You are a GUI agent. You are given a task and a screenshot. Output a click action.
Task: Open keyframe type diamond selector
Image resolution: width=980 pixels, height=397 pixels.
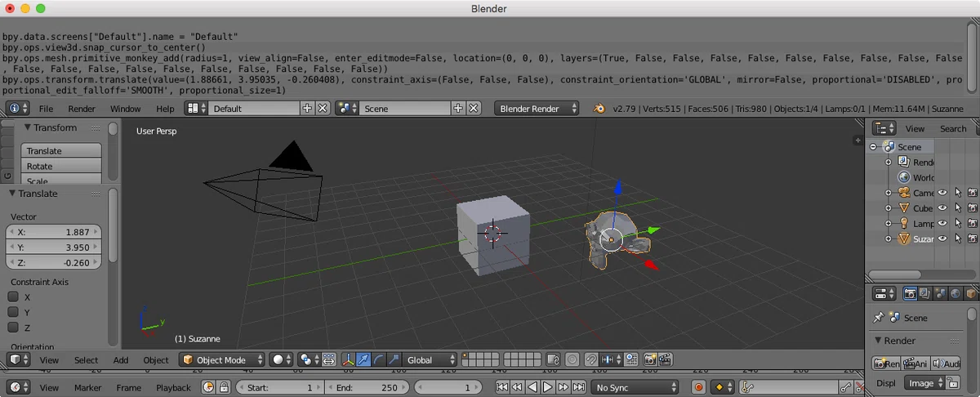pos(723,387)
